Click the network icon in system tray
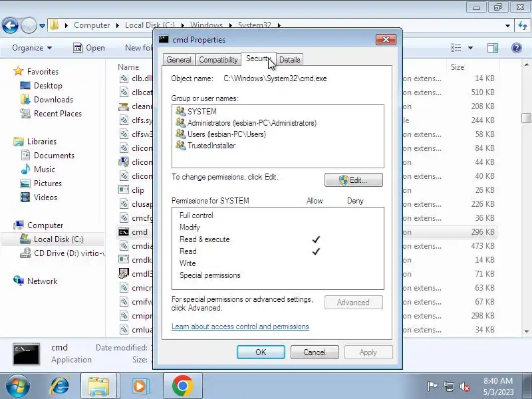 448,386
